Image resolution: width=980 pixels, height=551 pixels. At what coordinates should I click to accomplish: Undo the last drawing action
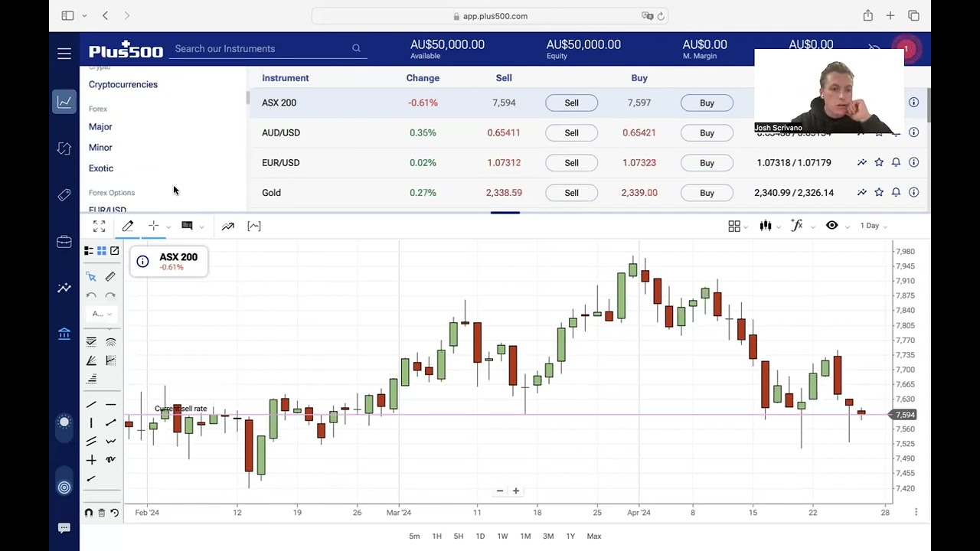coord(91,295)
